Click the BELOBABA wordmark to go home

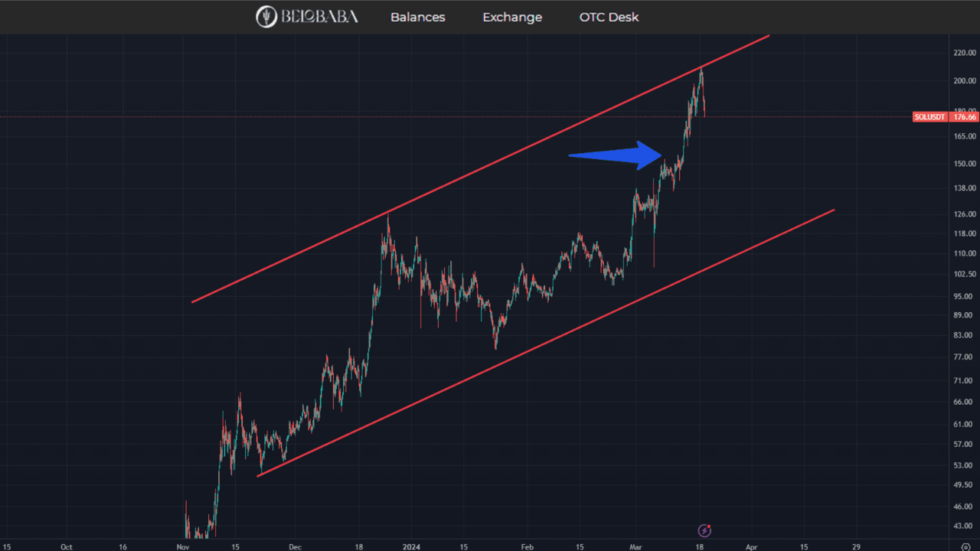[x=317, y=16]
